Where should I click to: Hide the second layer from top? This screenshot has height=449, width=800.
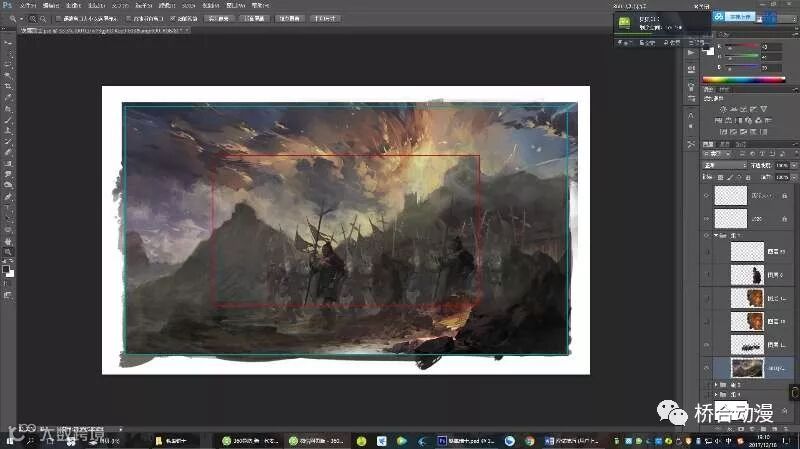[707, 219]
